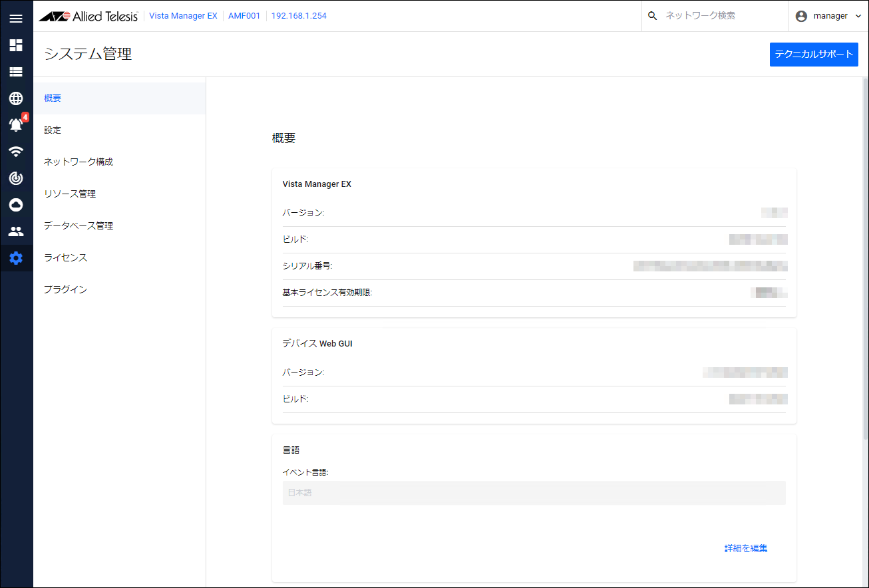
Task: Switch to the 設定 section
Action: pos(53,130)
